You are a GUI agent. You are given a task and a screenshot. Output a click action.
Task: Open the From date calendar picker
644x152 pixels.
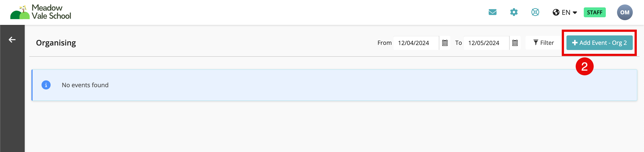point(444,43)
